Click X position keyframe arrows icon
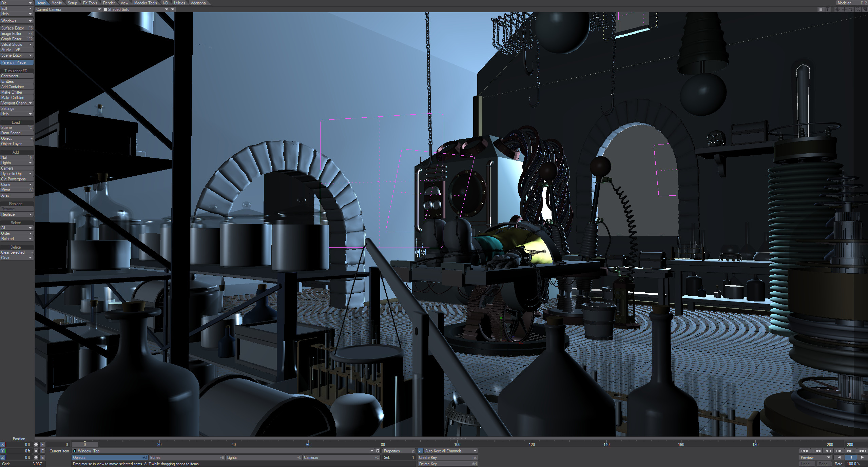 [36, 444]
